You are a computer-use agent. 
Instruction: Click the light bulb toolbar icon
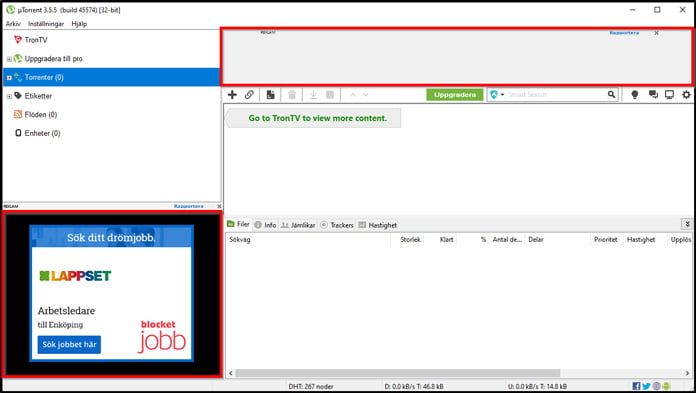click(635, 95)
